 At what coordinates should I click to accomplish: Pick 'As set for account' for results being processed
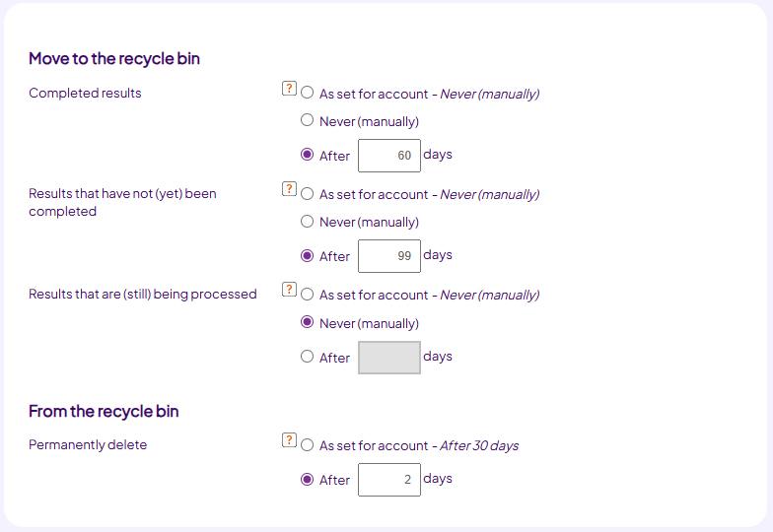[x=308, y=295]
